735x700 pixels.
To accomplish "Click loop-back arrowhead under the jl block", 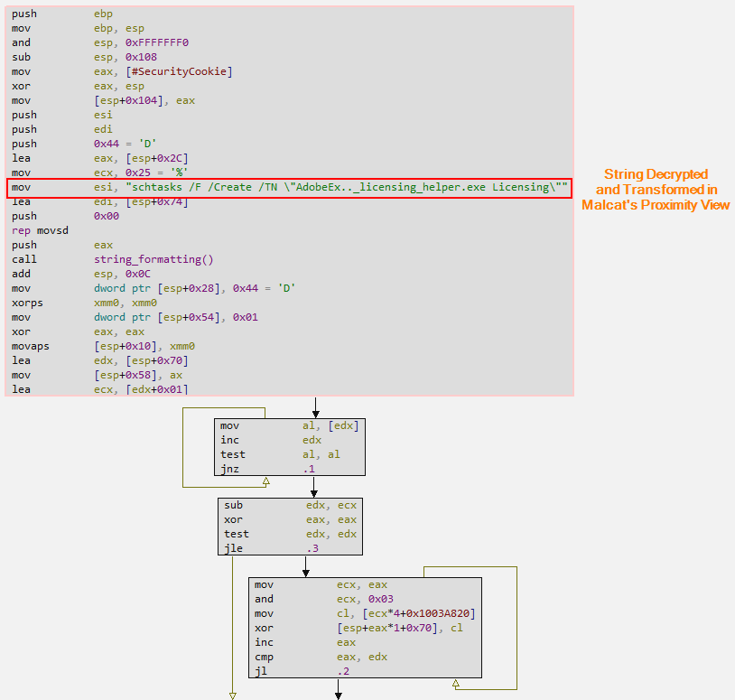I will (455, 684).
